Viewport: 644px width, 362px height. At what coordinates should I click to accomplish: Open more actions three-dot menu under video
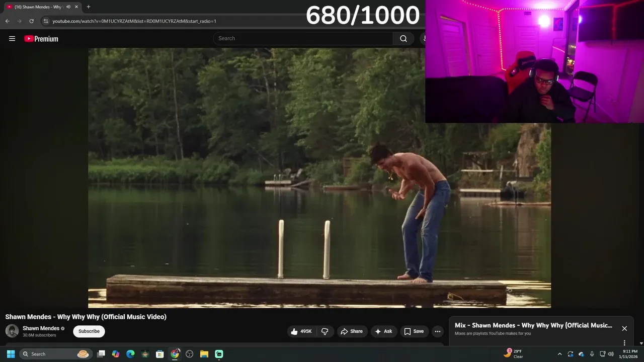tap(438, 331)
